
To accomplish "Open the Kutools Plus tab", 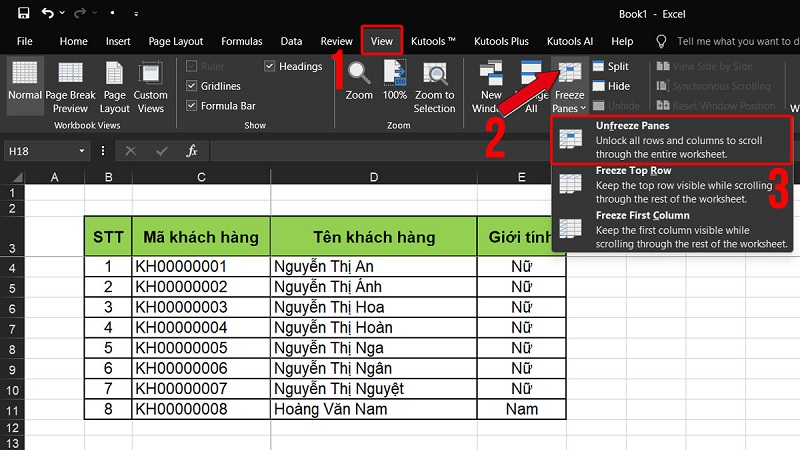I will click(x=501, y=41).
